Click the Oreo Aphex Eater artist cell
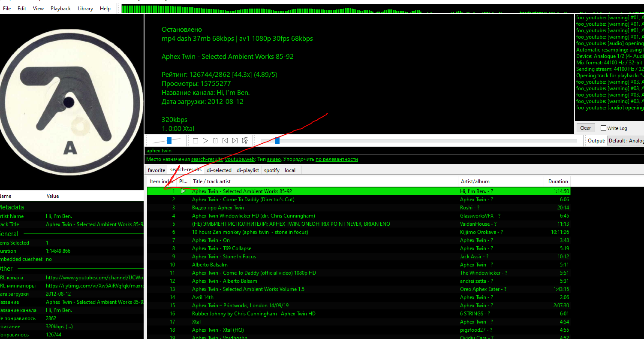644x339 pixels. [483, 289]
